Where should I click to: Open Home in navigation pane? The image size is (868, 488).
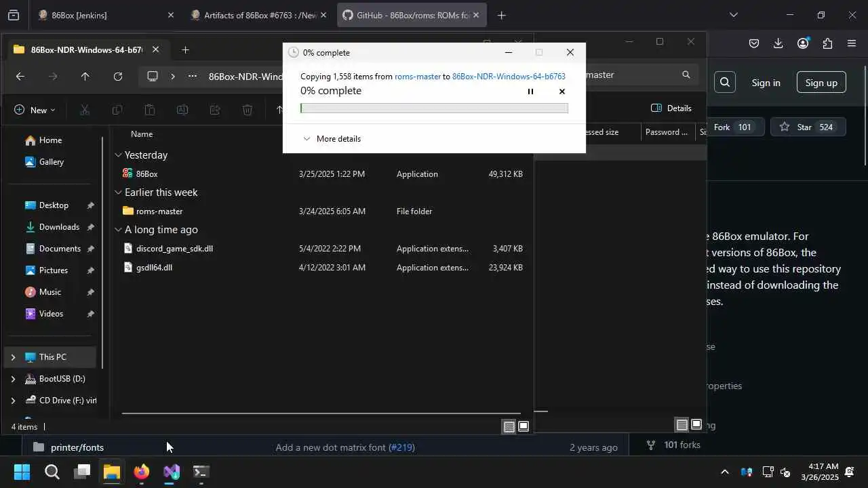pyautogui.click(x=50, y=140)
